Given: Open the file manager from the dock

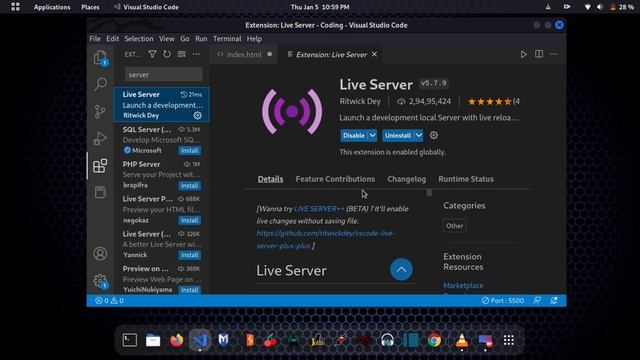Looking at the screenshot, I should (x=153, y=340).
